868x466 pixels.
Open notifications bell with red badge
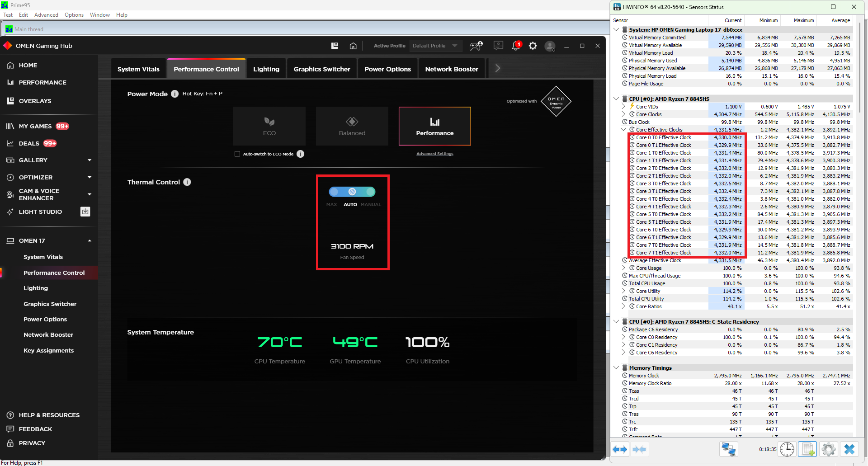point(516,46)
